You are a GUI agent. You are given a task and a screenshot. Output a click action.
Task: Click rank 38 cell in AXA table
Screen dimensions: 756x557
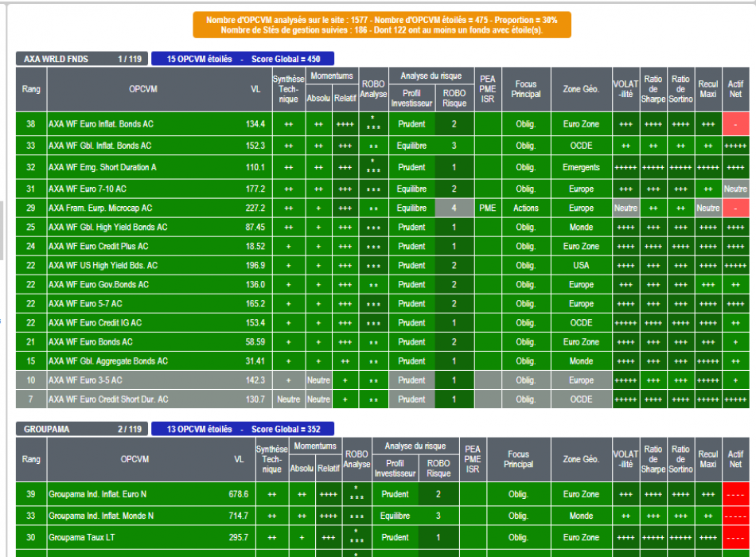click(31, 124)
